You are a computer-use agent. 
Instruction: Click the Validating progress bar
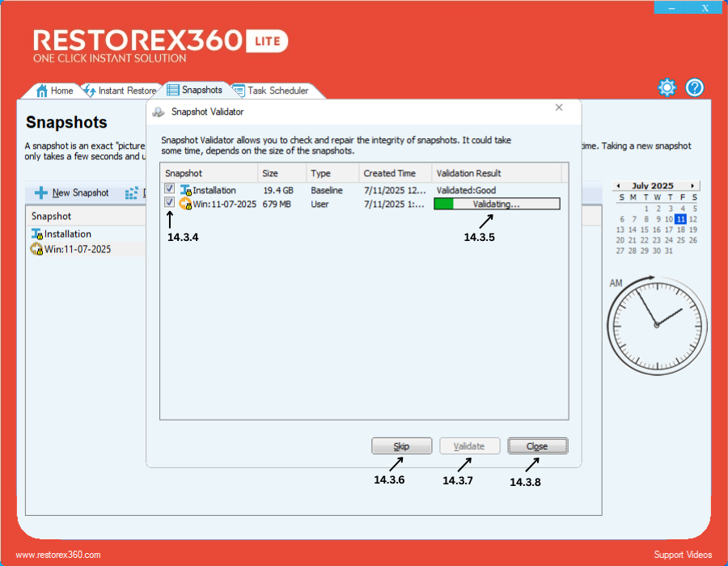(496, 205)
